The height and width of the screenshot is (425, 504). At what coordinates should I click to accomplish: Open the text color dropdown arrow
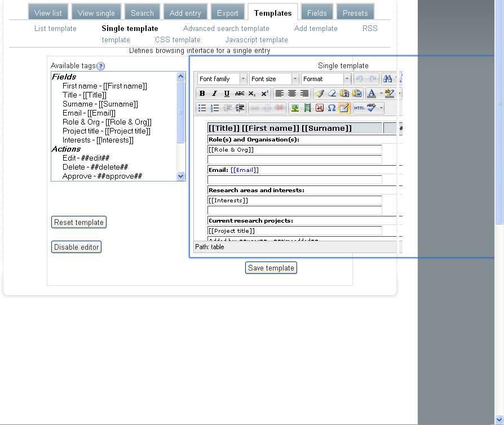click(381, 94)
